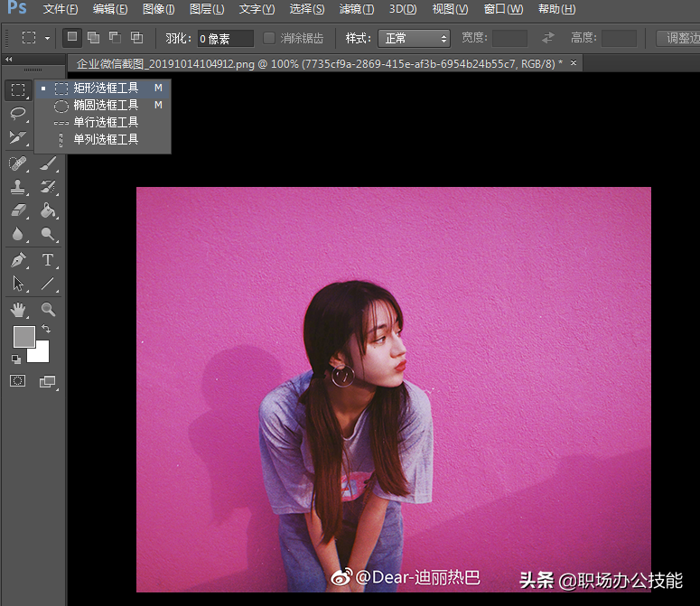Image resolution: width=700 pixels, height=606 pixels.
Task: Change screen mode icon
Action: click(x=47, y=381)
